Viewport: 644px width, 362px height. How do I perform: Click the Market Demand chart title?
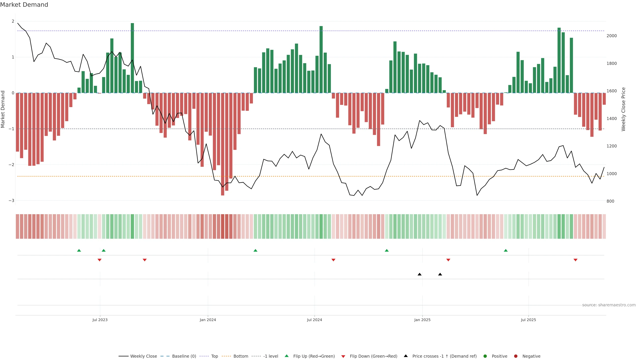click(x=24, y=5)
